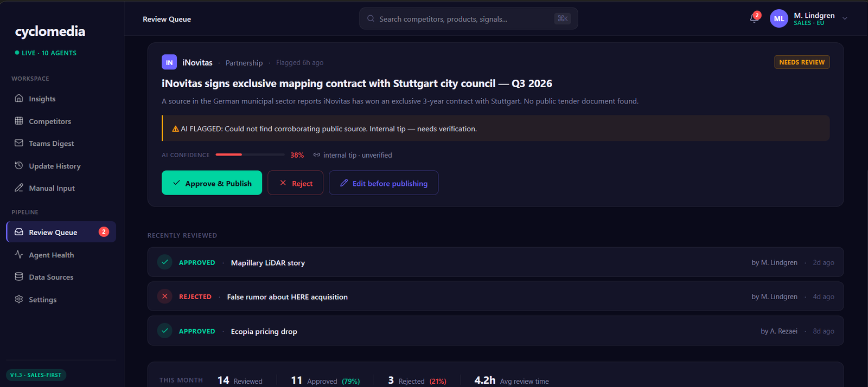Click the NEEDS REVIEW status badge
Viewport: 868px width, 387px height.
click(802, 62)
